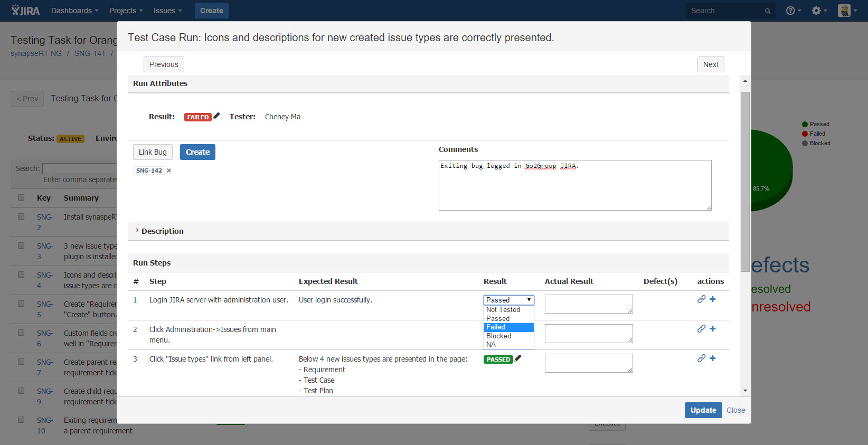Go to the Next test case run

[x=711, y=64]
